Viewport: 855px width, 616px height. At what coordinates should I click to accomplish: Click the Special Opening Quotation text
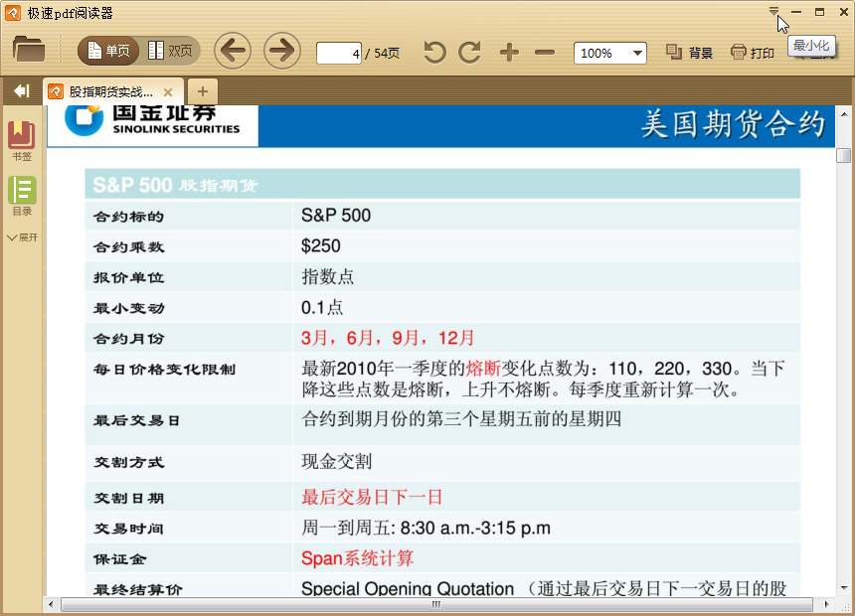pyautogui.click(x=408, y=588)
